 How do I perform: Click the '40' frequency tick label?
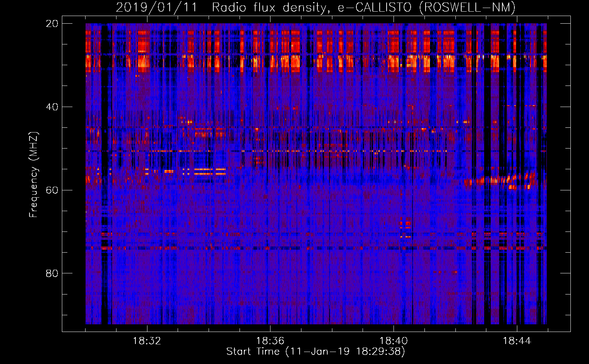[x=52, y=107]
